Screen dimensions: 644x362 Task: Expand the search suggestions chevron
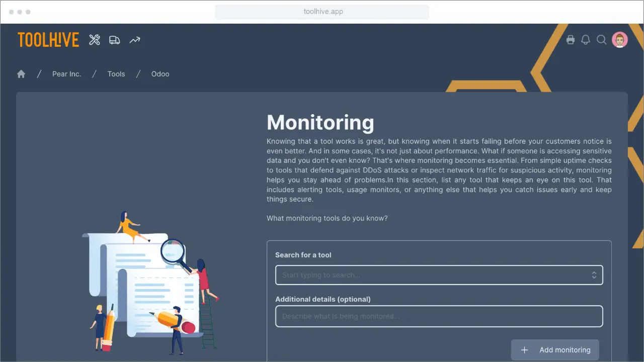pyautogui.click(x=594, y=275)
